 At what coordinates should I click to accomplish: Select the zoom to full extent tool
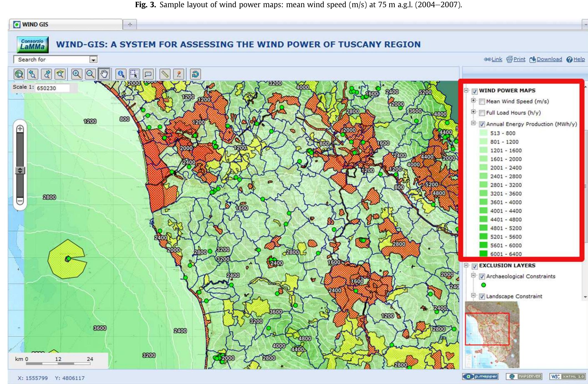pos(19,74)
